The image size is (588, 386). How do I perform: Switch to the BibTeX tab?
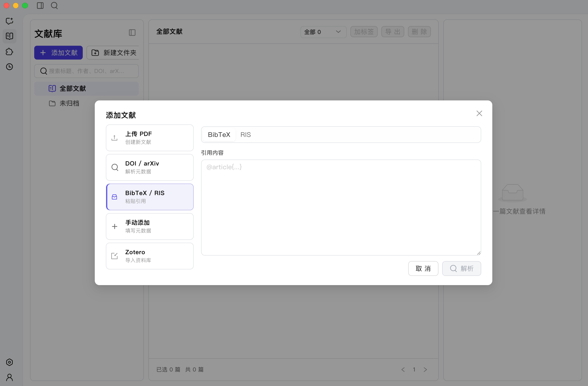point(219,135)
